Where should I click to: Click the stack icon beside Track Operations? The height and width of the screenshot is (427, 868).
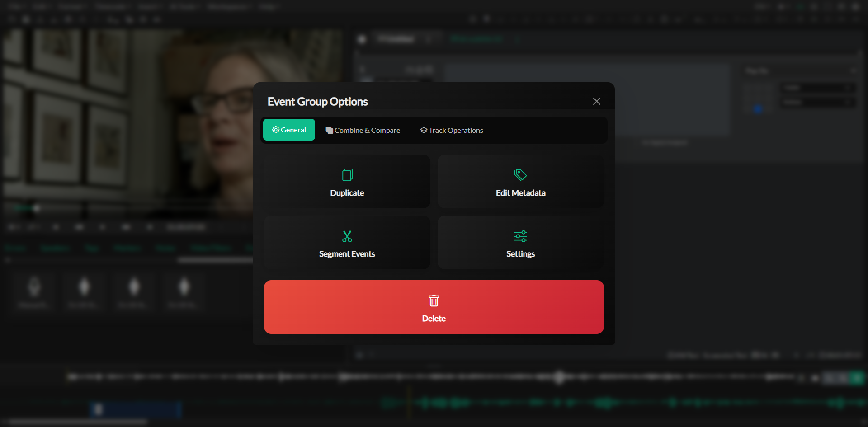423,130
